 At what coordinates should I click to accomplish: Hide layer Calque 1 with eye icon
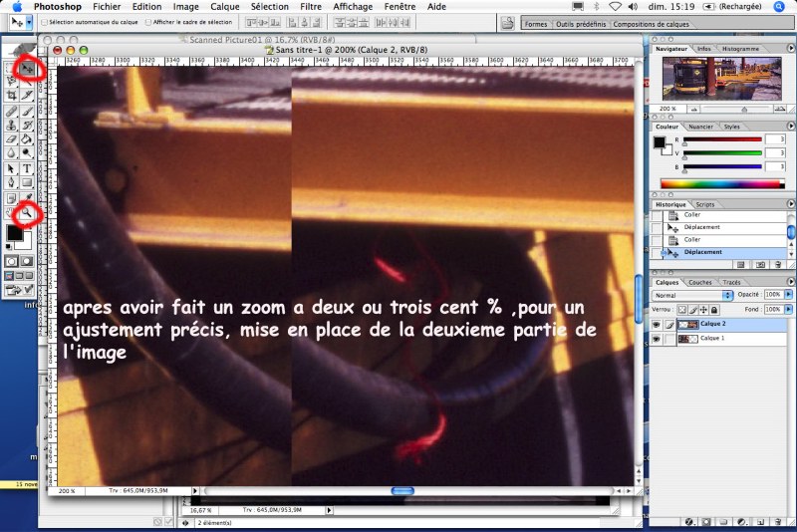coord(657,339)
